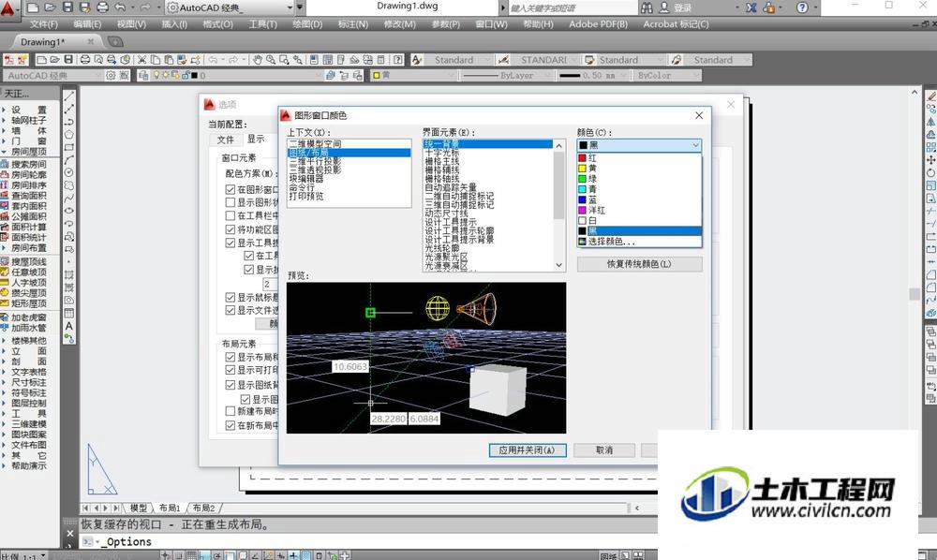Image resolution: width=937 pixels, height=560 pixels.
Task: Select the Circle tool in draw toolbar
Action: coord(69,172)
